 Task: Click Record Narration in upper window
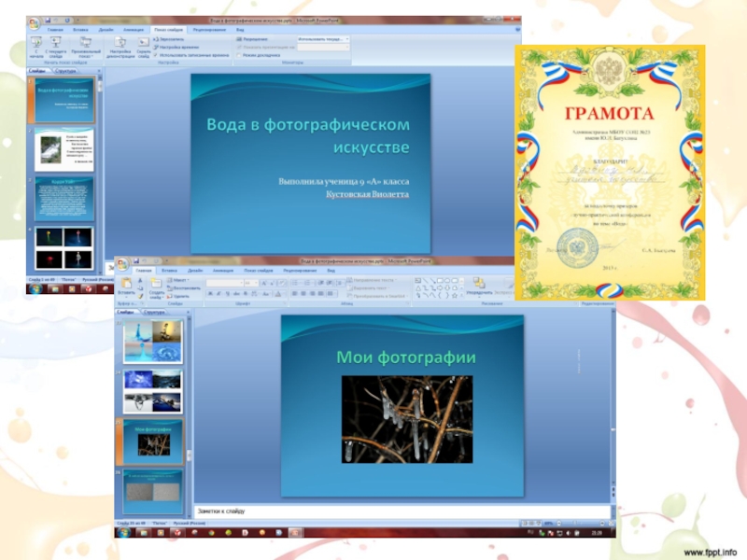pos(169,39)
